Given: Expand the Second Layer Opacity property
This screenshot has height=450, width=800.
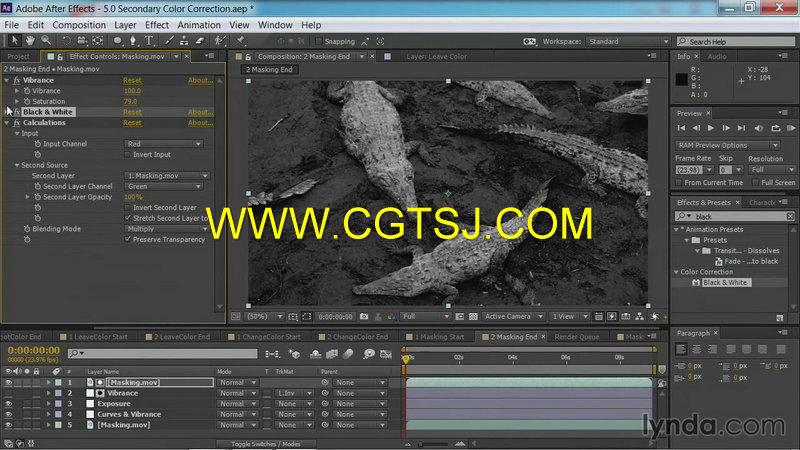Looking at the screenshot, I should tap(28, 197).
